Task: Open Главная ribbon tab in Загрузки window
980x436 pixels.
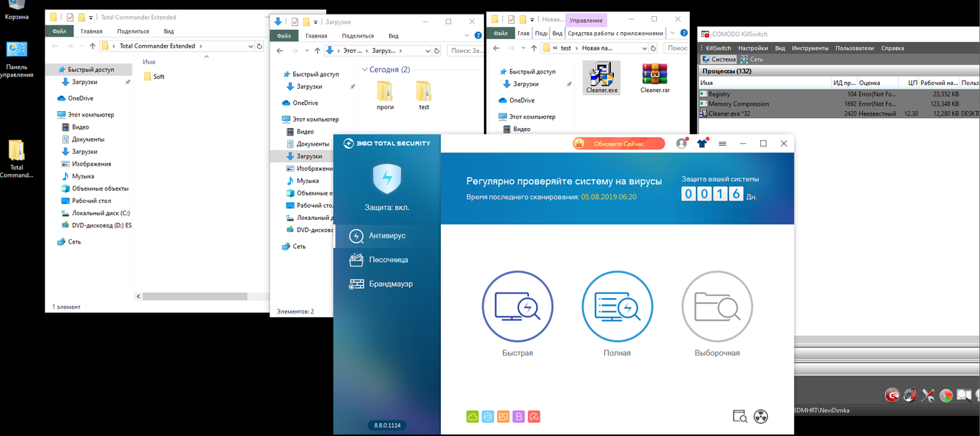Action: click(315, 36)
